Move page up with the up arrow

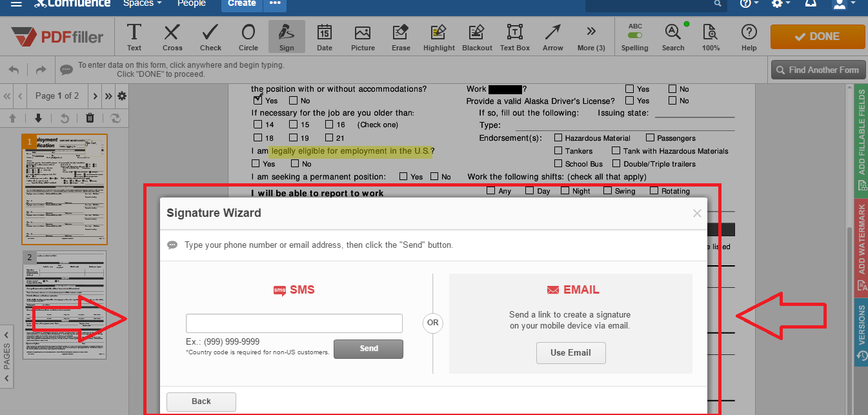click(12, 118)
